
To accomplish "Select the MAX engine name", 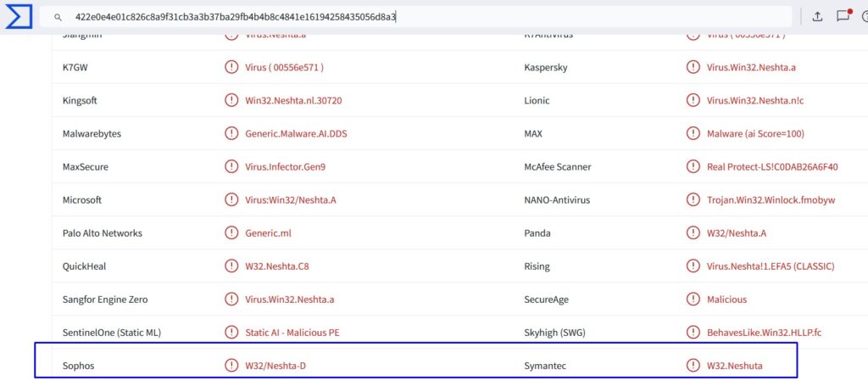I will coord(533,134).
